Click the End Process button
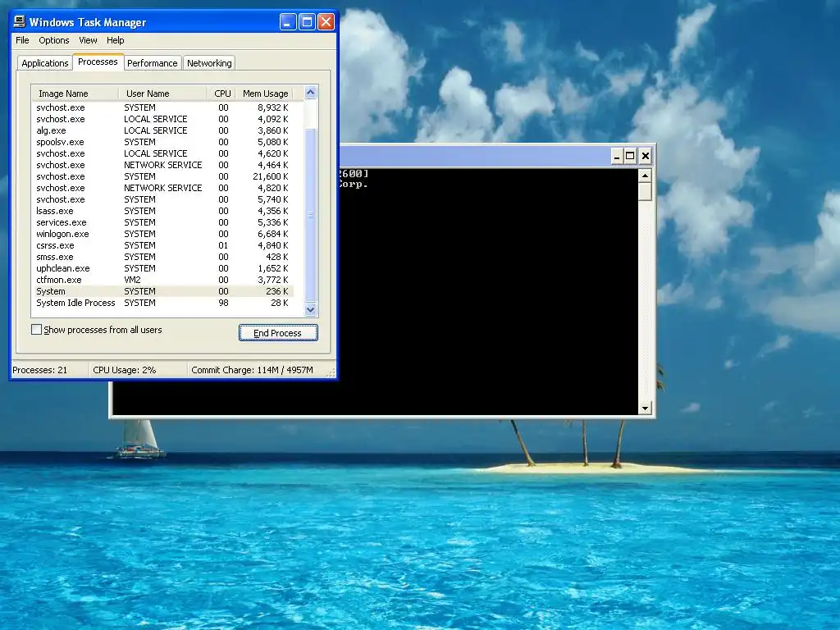Viewport: 840px width, 630px height. [278, 333]
